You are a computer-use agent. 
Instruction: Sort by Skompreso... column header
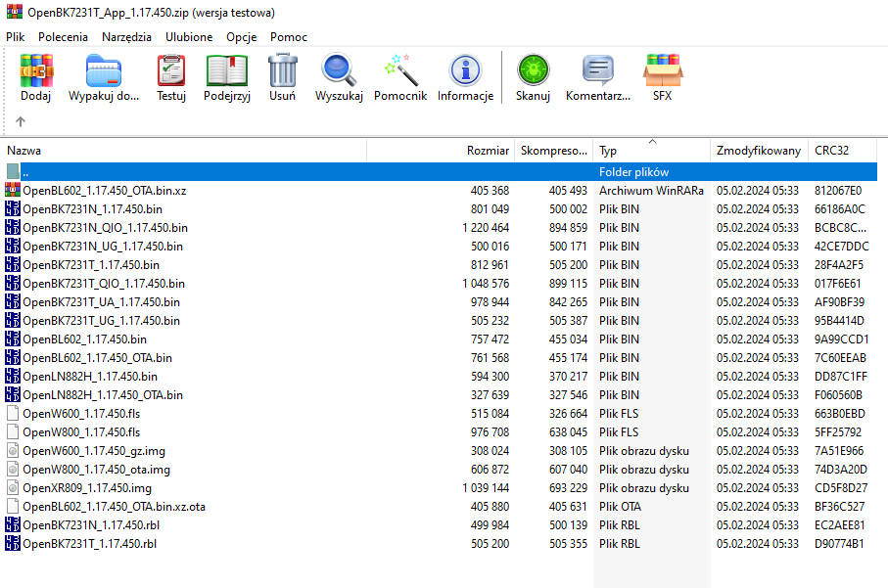coord(554,151)
